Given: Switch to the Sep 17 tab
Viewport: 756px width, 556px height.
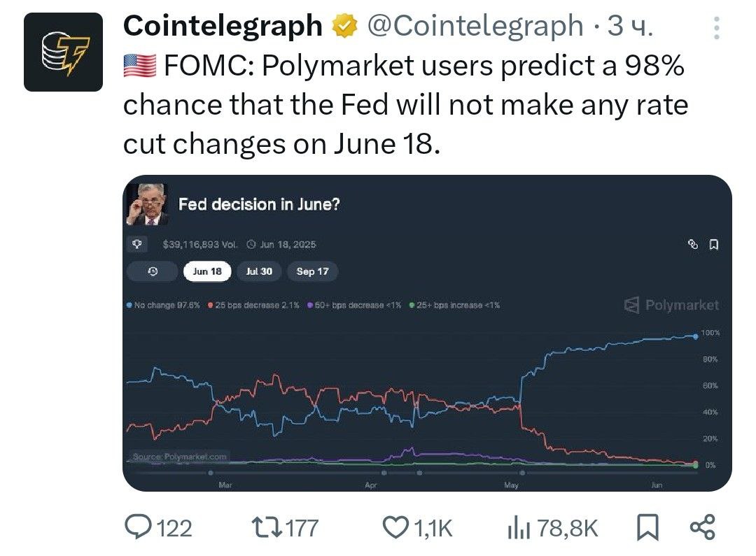Looking at the screenshot, I should pyautogui.click(x=312, y=271).
